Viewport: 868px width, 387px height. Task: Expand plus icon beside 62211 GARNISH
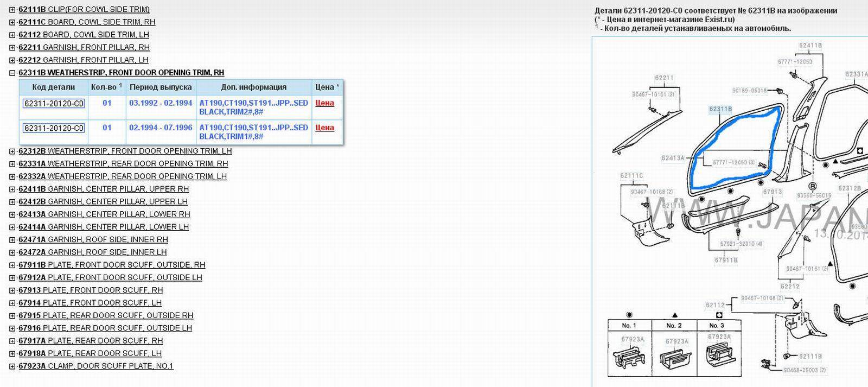tap(12, 48)
